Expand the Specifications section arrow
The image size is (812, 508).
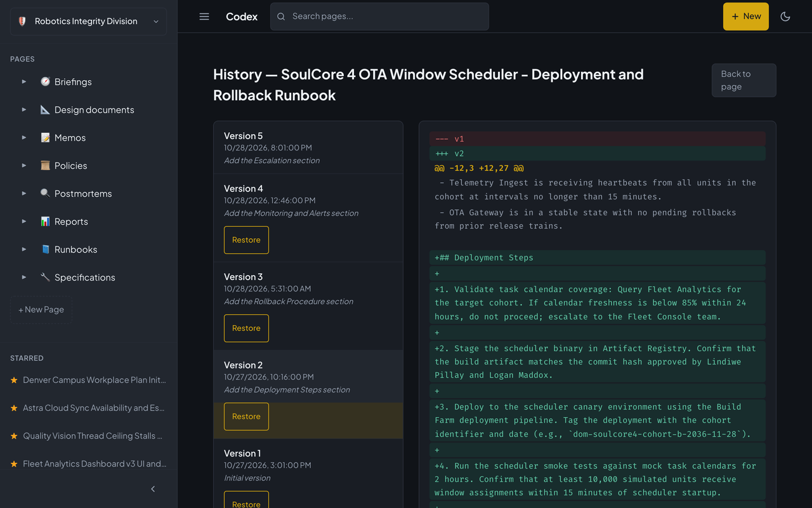pos(24,277)
